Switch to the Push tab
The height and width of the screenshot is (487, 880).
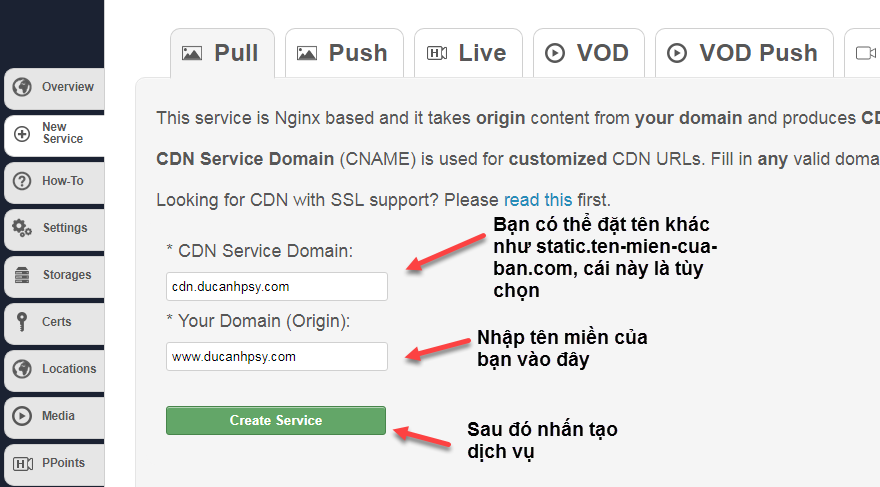click(x=344, y=53)
